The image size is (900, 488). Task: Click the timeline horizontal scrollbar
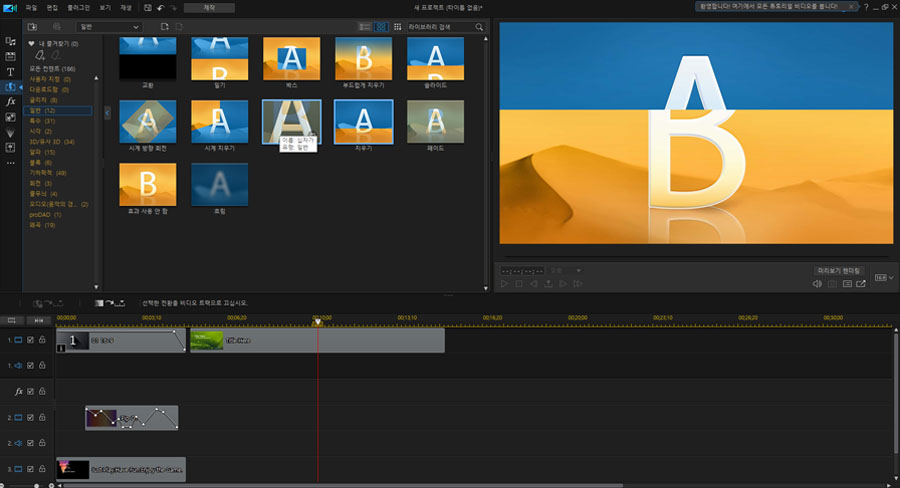coord(343,486)
